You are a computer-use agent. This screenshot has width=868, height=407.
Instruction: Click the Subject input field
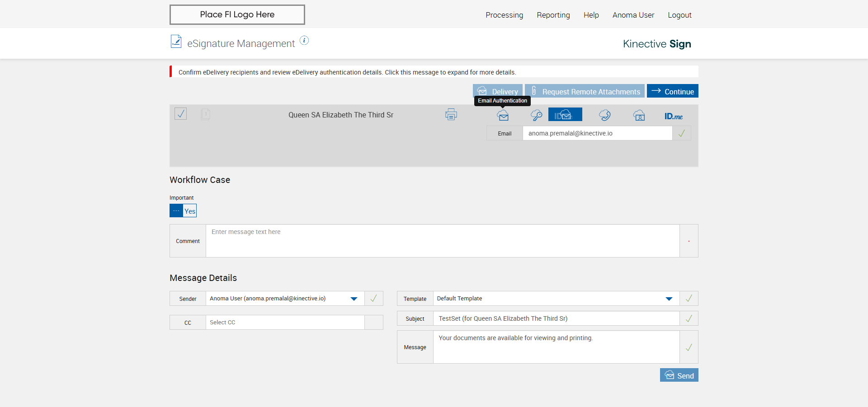tap(556, 318)
